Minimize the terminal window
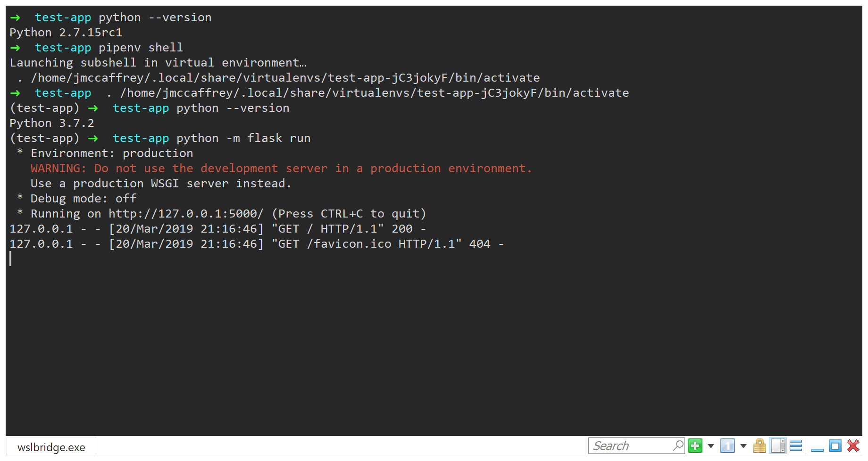 pos(817,448)
